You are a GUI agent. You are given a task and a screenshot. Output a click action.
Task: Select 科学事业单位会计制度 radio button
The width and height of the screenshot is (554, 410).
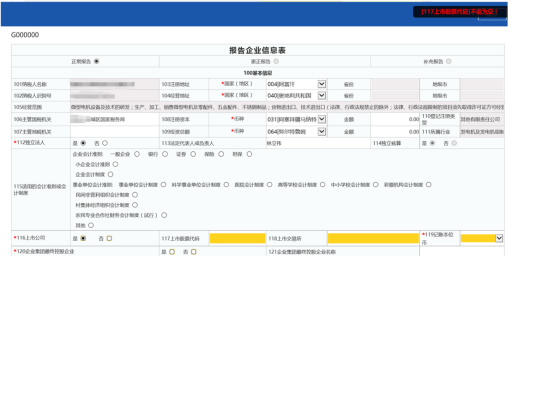[x=226, y=184]
